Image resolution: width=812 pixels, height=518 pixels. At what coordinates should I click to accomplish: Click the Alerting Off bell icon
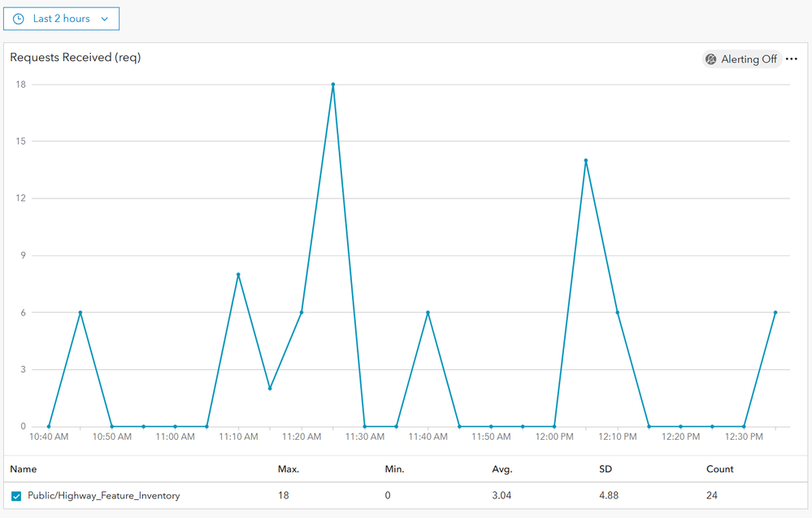[711, 59]
